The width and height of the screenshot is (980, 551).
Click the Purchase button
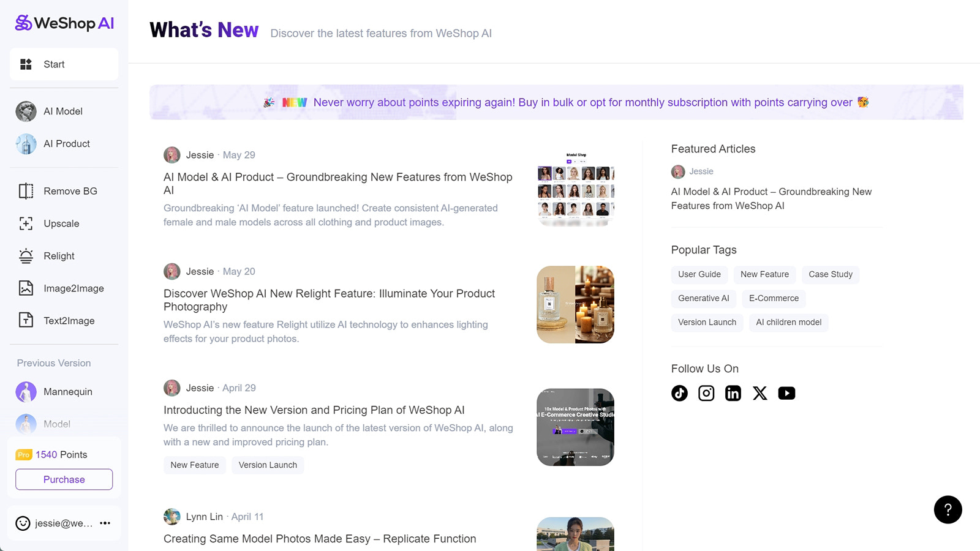click(64, 479)
